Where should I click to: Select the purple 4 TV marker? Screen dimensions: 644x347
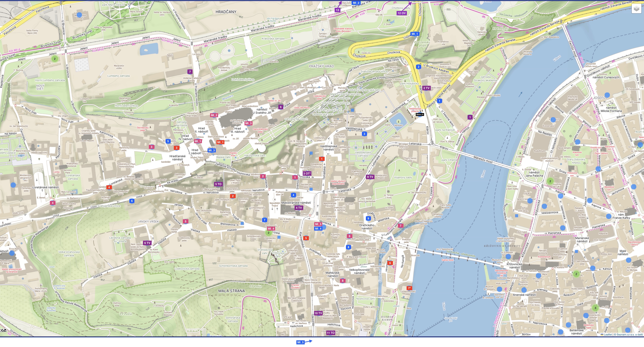[299, 208]
